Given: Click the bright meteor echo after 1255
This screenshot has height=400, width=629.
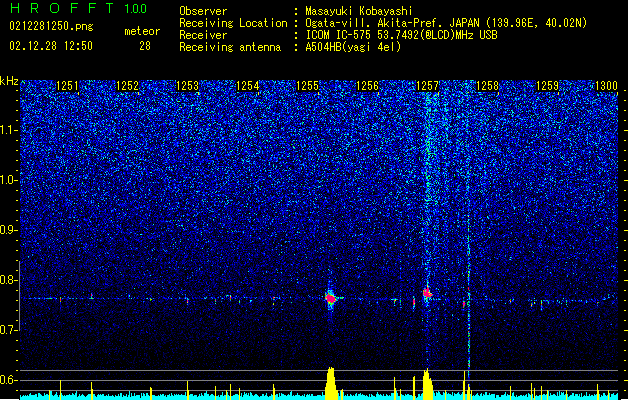Looking at the screenshot, I should tap(331, 298).
